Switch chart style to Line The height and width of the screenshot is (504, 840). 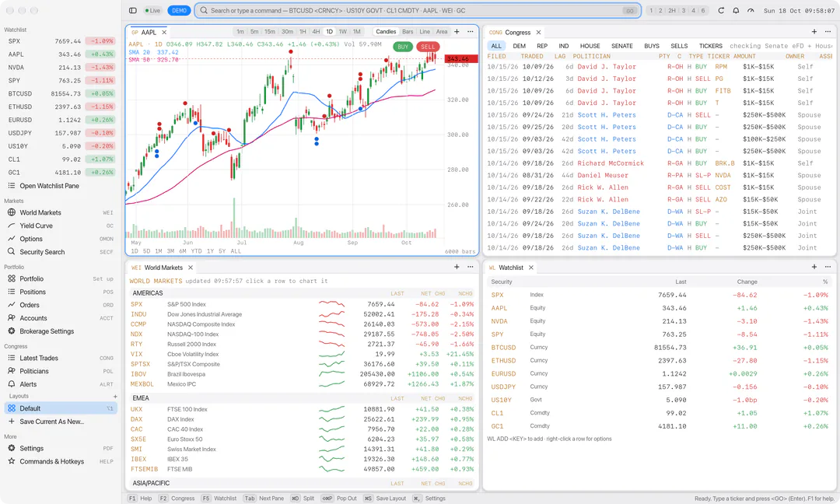[x=425, y=32]
